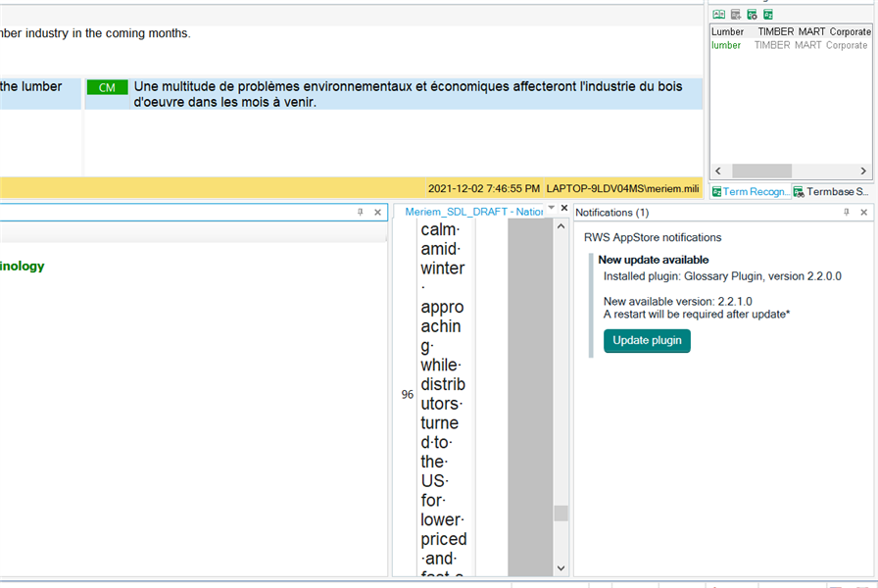This screenshot has width=878, height=588.
Task: Pin the lower-left terminology panel
Action: point(361,212)
